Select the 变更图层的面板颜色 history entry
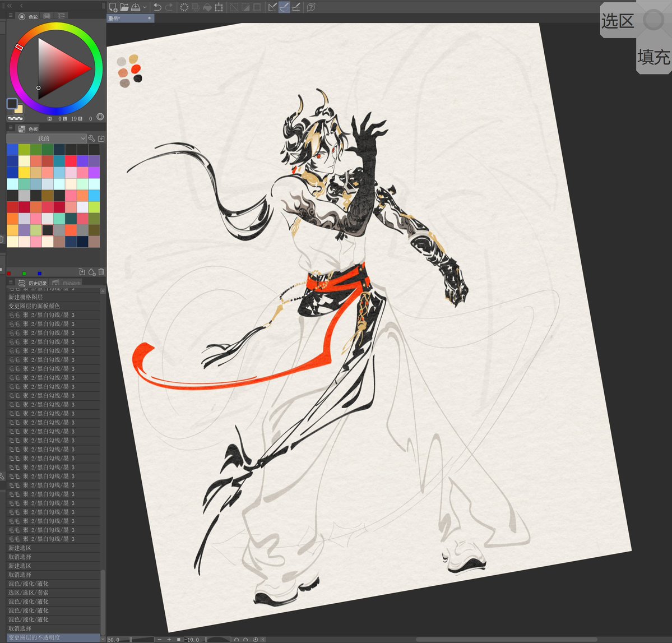This screenshot has height=643, width=672. coord(54,306)
